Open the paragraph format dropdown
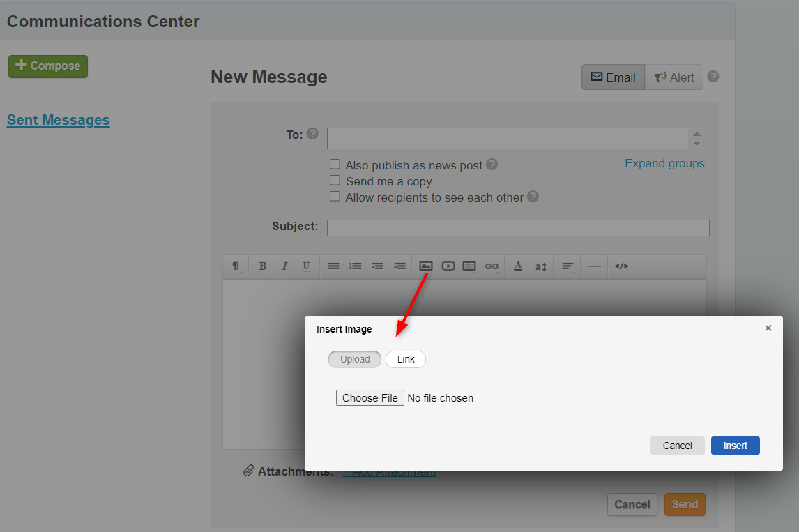 tap(236, 266)
